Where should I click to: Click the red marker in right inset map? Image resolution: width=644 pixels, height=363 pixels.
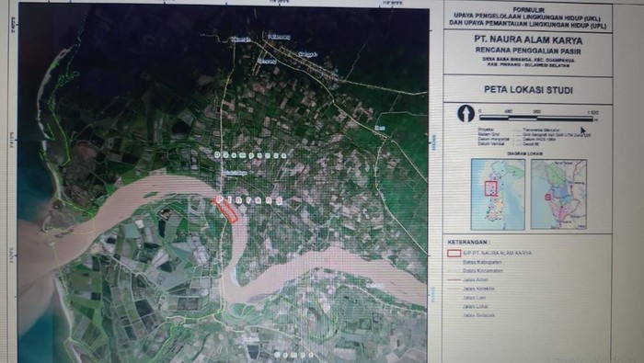tap(548, 198)
